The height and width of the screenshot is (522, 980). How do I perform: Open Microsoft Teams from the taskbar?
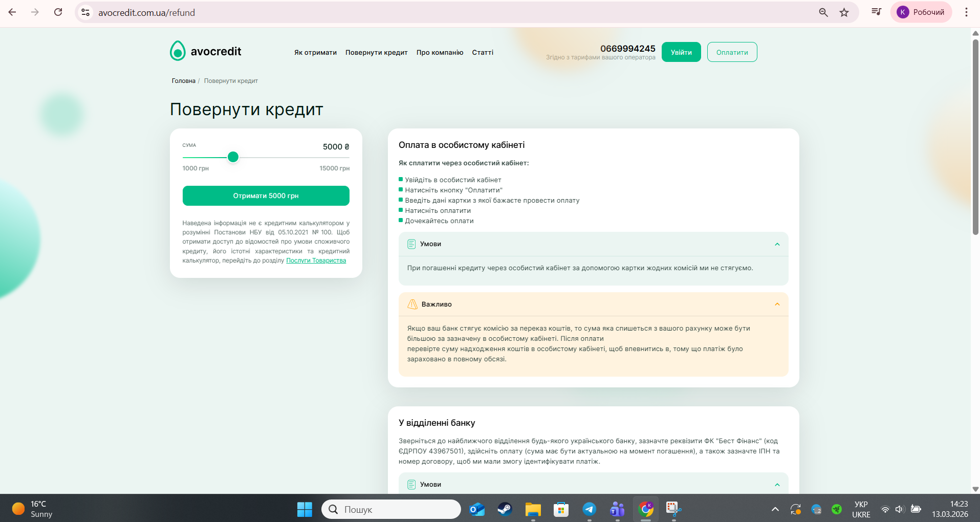618,509
